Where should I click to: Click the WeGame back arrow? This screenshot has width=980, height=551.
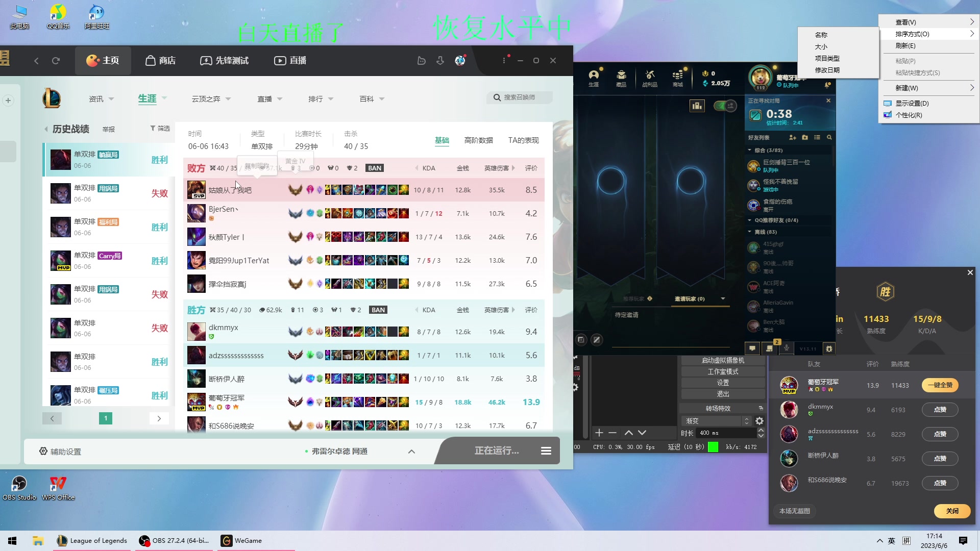coord(36,61)
